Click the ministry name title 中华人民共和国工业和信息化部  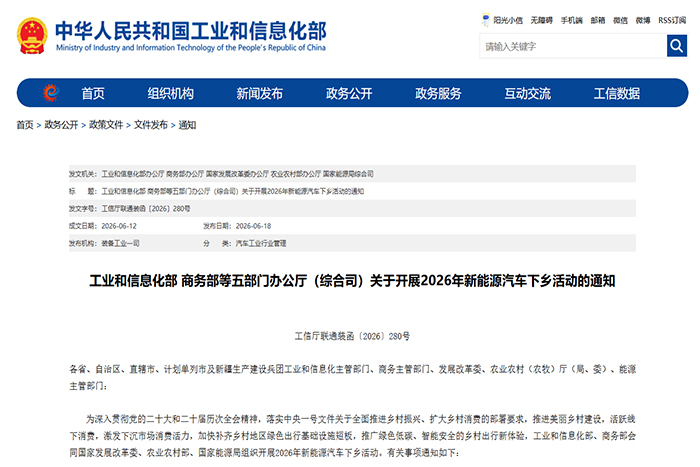[x=191, y=30]
